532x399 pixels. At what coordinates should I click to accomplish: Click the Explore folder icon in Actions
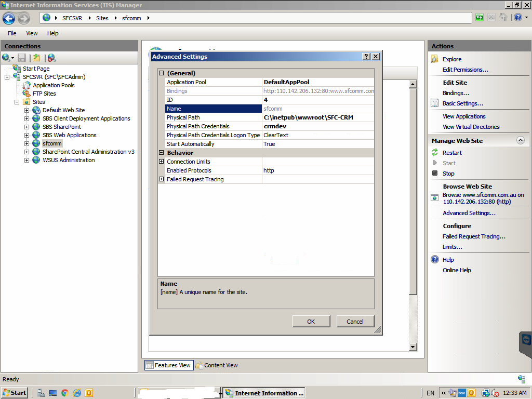(434, 59)
